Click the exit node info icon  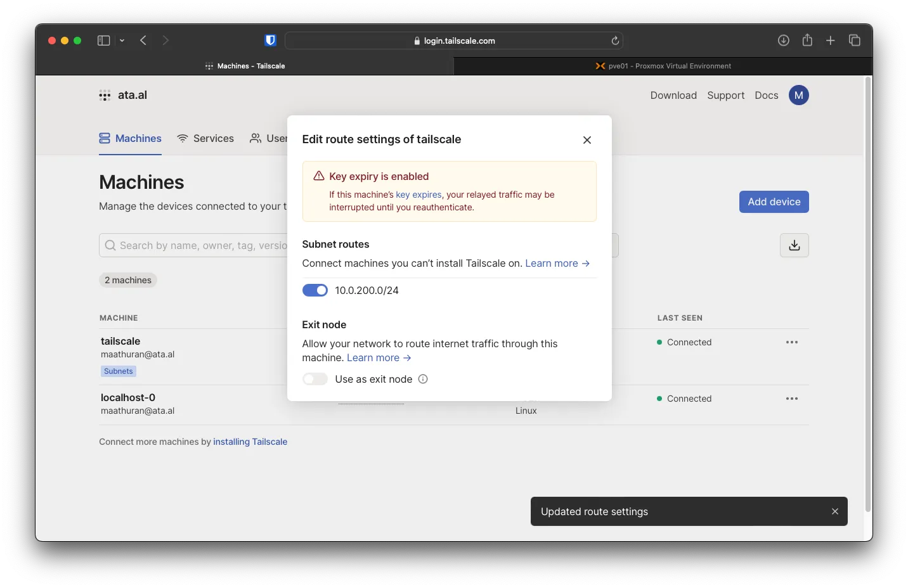pos(423,379)
